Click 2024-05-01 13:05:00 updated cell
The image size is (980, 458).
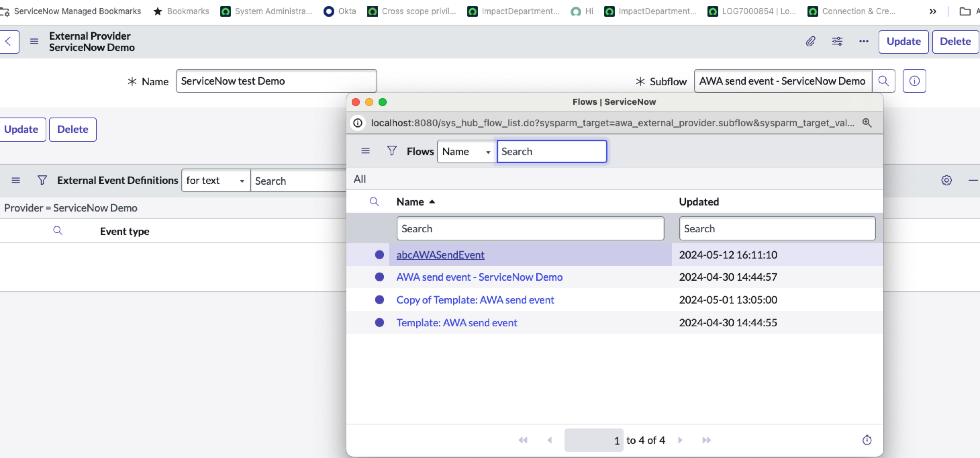point(728,300)
